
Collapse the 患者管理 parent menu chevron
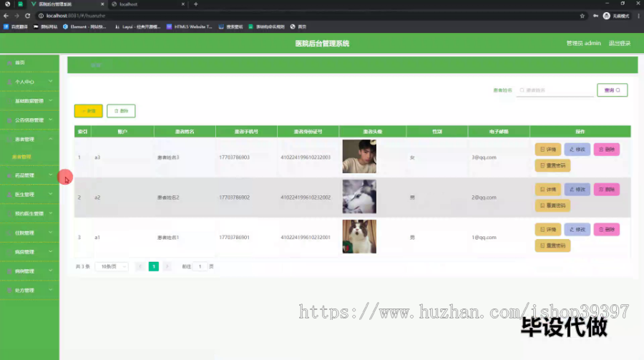[51, 139]
